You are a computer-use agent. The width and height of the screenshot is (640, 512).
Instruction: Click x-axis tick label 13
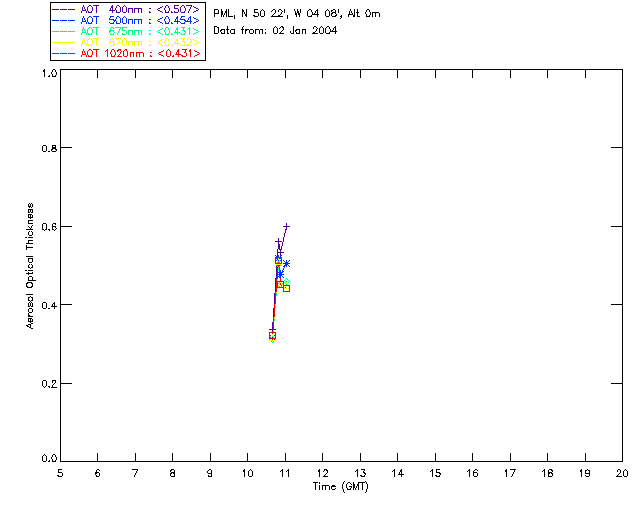point(360,473)
